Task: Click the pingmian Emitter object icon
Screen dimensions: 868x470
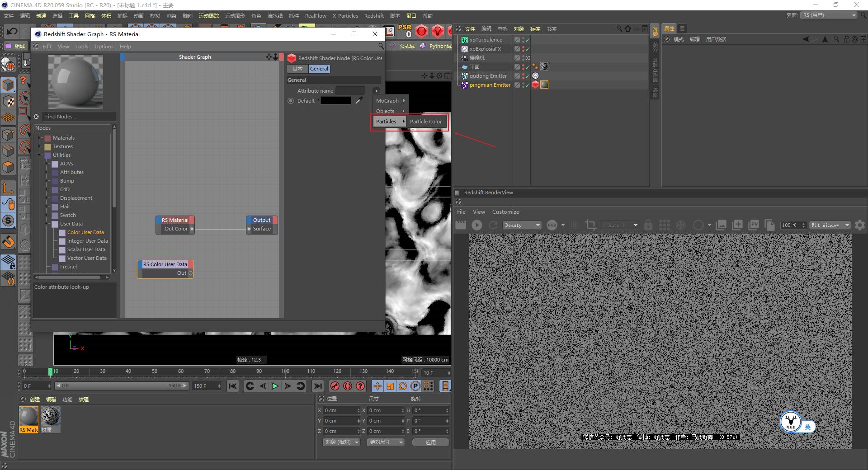Action: coord(464,85)
